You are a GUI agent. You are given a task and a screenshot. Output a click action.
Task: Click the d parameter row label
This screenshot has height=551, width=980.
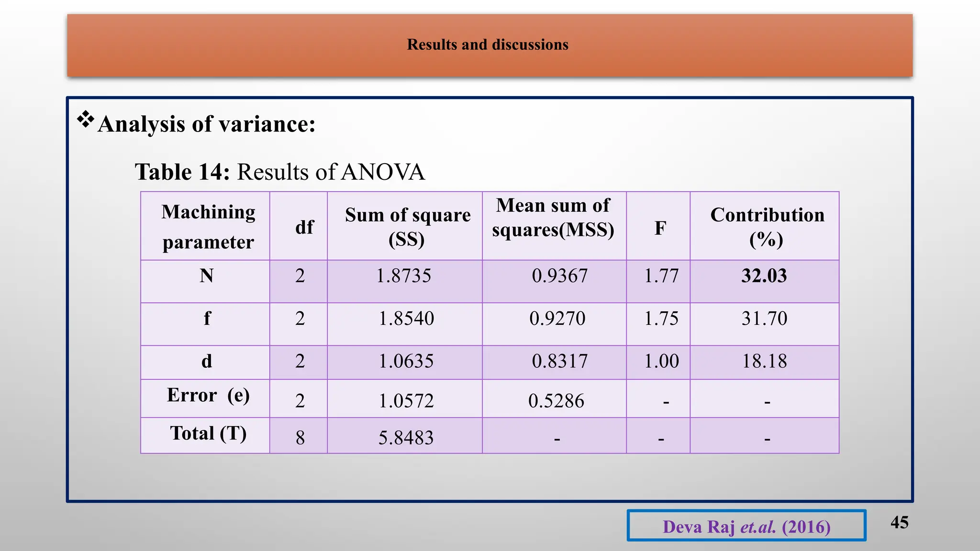206,361
